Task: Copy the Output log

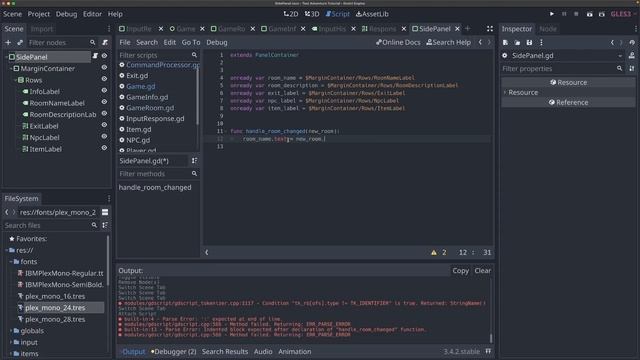Action: coord(460,271)
